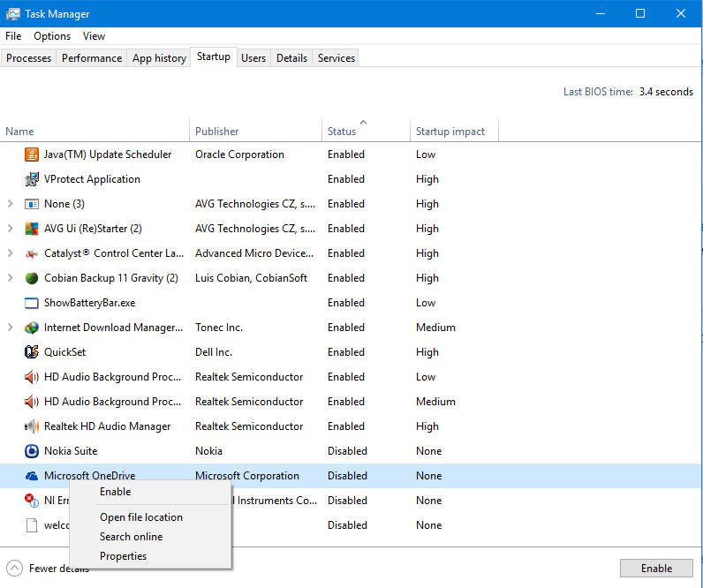The image size is (703, 588).
Task: Open the Options menu
Action: [52, 36]
